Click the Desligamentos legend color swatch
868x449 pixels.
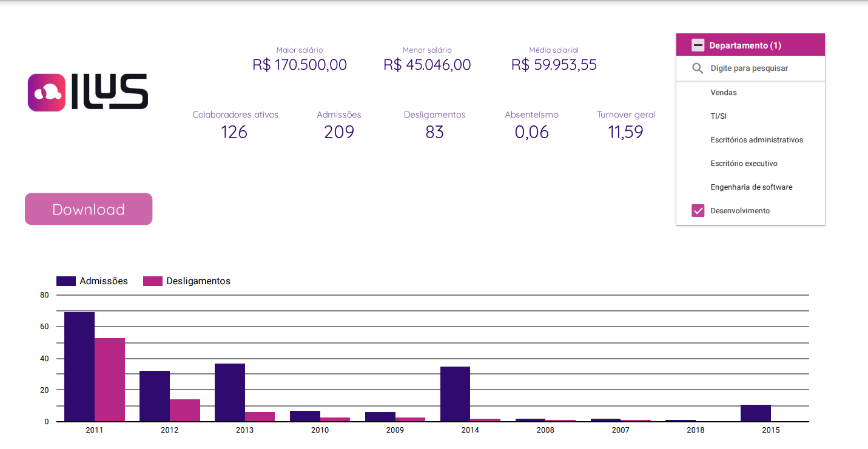point(153,281)
